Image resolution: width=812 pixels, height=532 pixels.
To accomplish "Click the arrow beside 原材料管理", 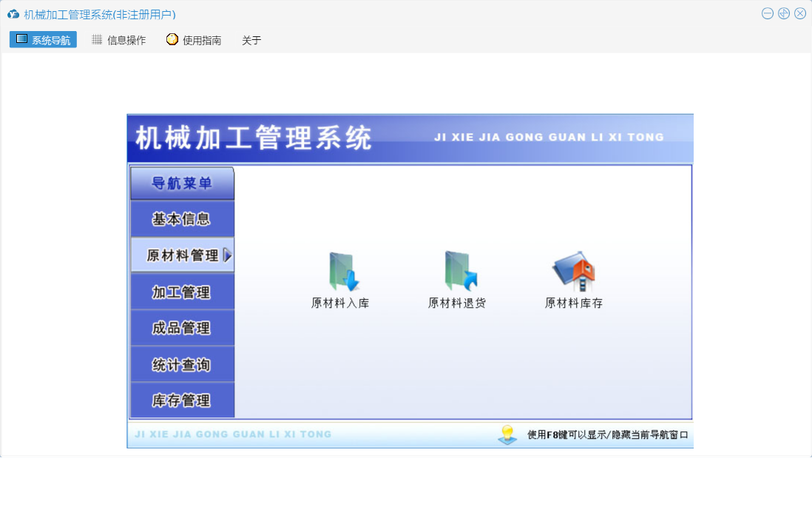I will [x=227, y=255].
